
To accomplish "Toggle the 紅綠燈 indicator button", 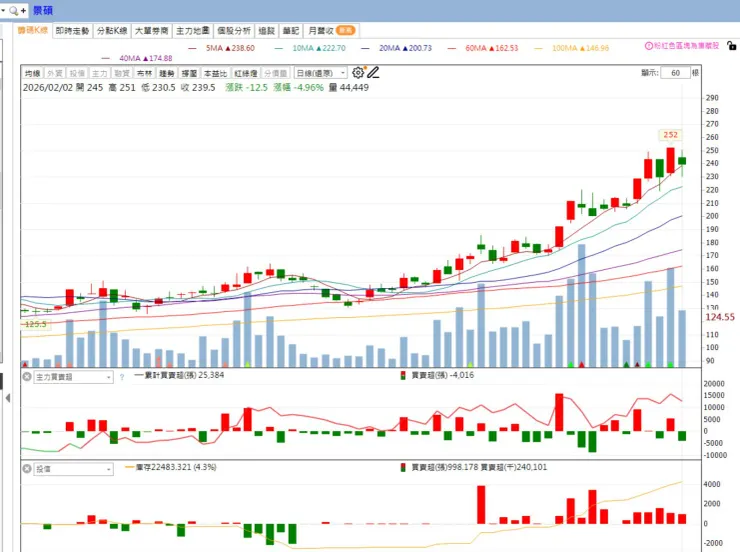I will 246,73.
